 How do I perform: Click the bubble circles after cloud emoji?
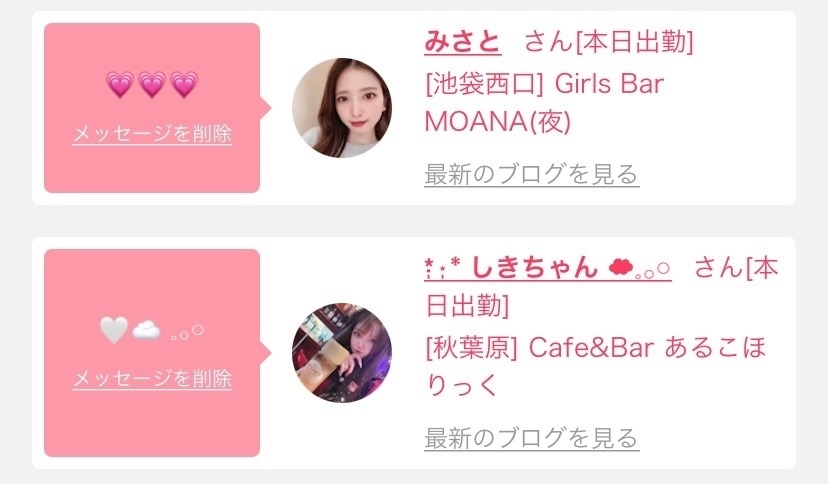(187, 333)
